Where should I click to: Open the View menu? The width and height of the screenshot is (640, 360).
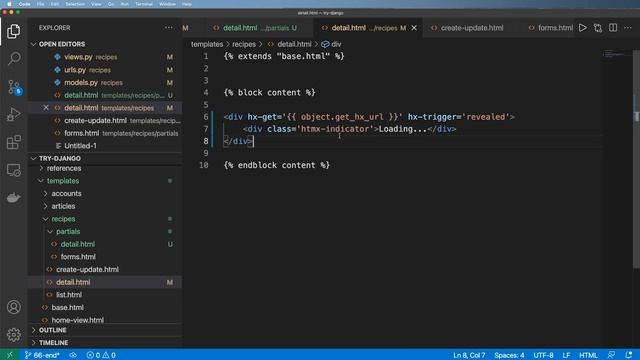pos(96,4)
